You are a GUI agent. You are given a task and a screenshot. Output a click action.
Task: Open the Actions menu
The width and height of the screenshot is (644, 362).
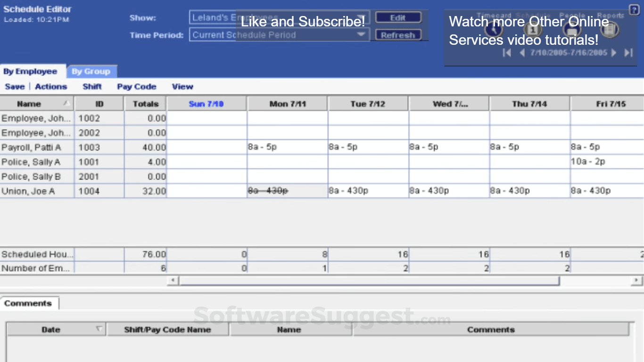click(x=50, y=86)
